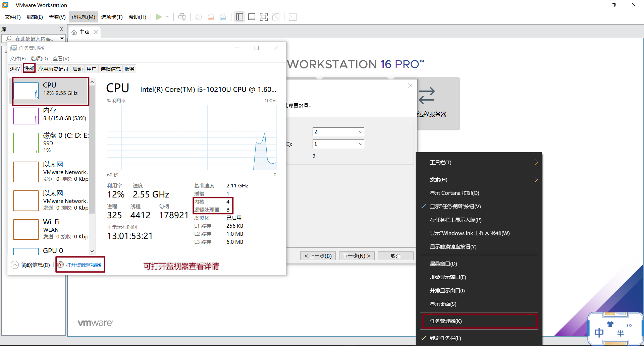644x346 pixels.
Task: Switch to the 应用历史记录 tab
Action: click(53, 69)
